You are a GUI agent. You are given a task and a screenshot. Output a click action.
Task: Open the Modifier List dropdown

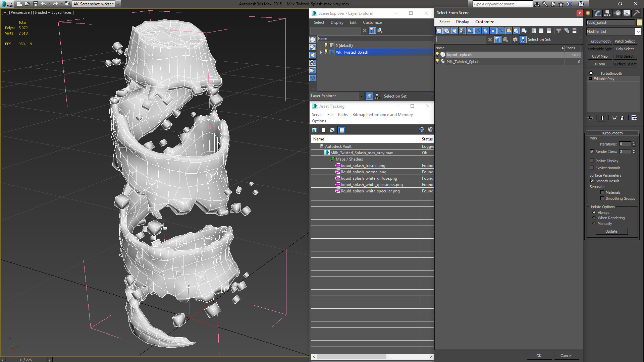point(638,32)
